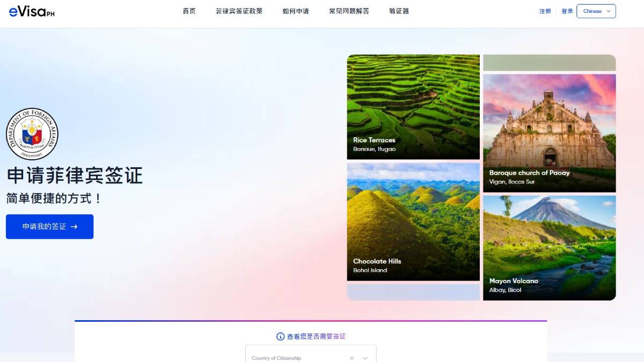Select 常见问题解答 in the top menu
This screenshot has width=644, height=362.
coord(349,11)
